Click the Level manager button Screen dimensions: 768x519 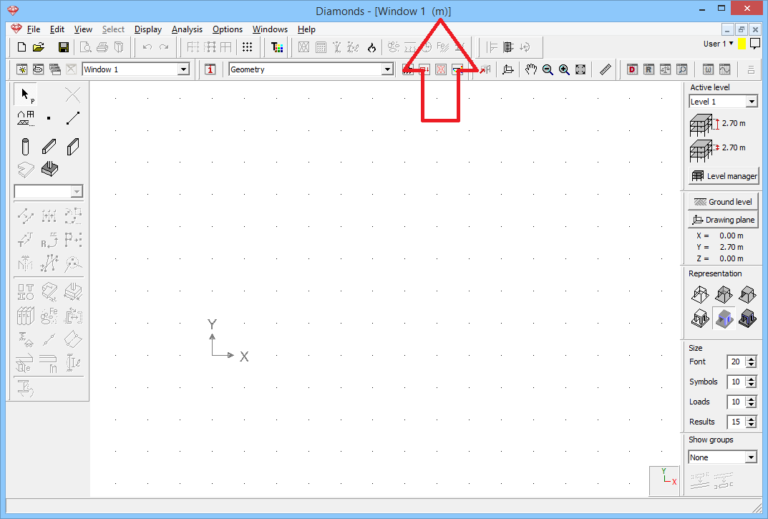click(x=723, y=176)
